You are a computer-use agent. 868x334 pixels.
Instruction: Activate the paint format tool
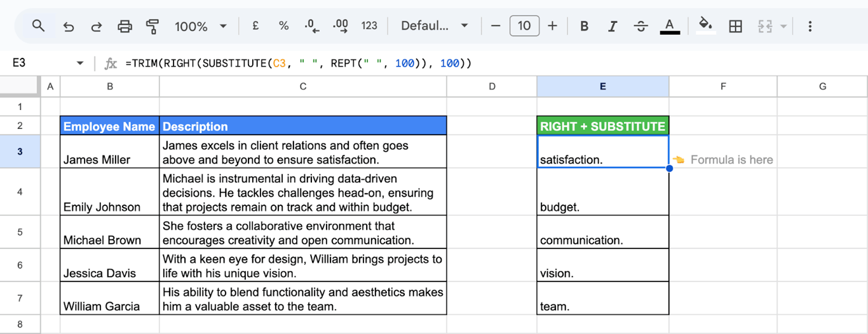pyautogui.click(x=153, y=26)
